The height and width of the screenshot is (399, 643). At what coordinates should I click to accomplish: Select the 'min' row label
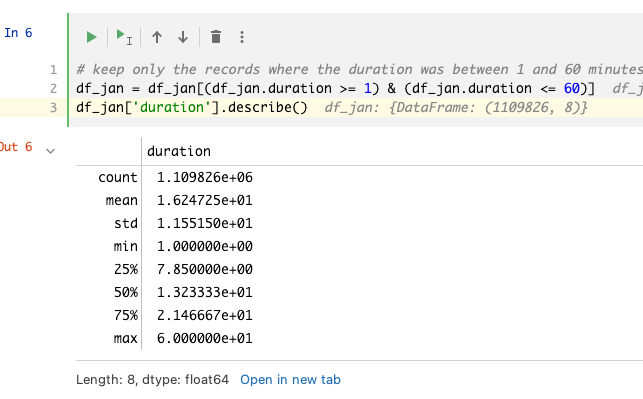tap(125, 246)
